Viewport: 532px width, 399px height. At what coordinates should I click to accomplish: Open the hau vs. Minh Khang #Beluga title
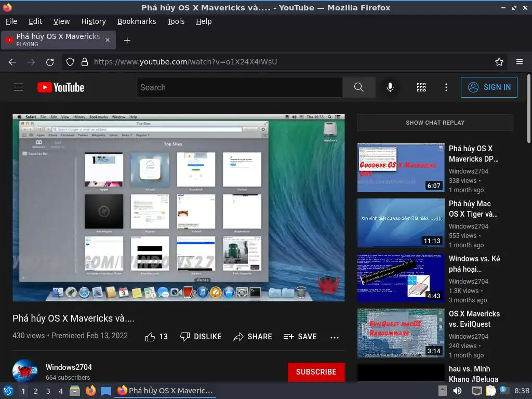click(474, 374)
